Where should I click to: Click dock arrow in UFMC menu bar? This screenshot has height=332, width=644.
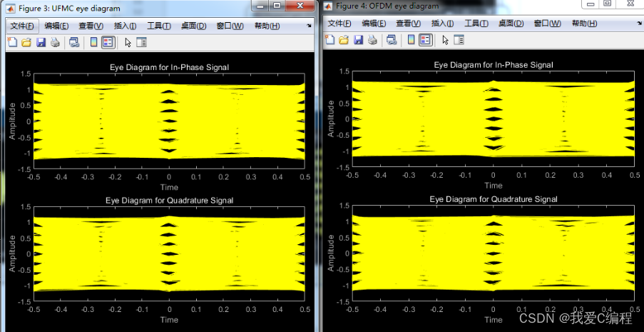pyautogui.click(x=309, y=26)
